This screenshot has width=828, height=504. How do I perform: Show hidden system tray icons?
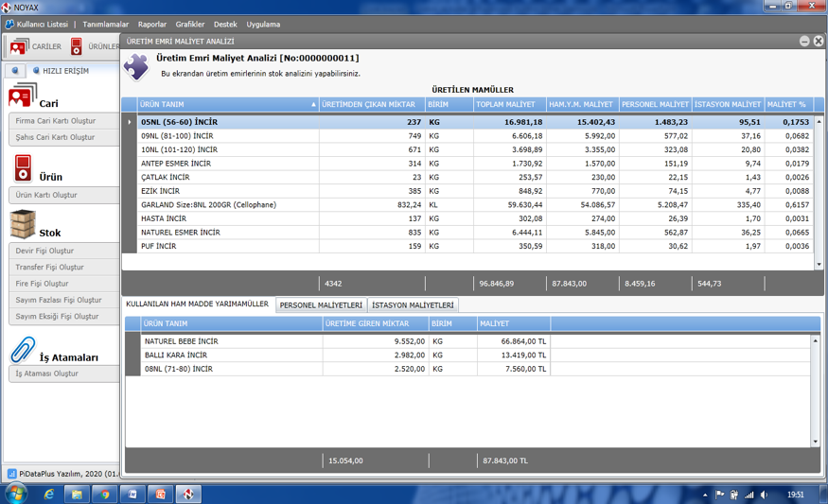704,495
